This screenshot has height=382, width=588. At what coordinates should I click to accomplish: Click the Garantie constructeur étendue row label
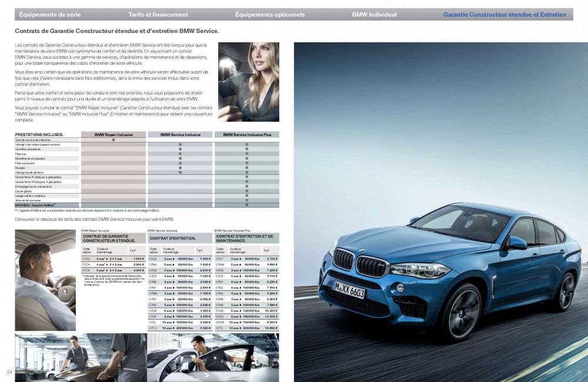[x=32, y=139]
